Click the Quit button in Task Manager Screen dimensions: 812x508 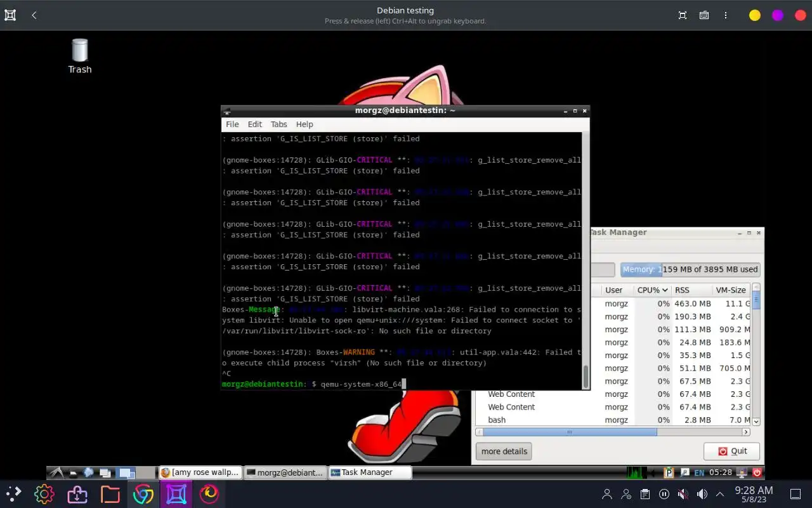pyautogui.click(x=732, y=451)
